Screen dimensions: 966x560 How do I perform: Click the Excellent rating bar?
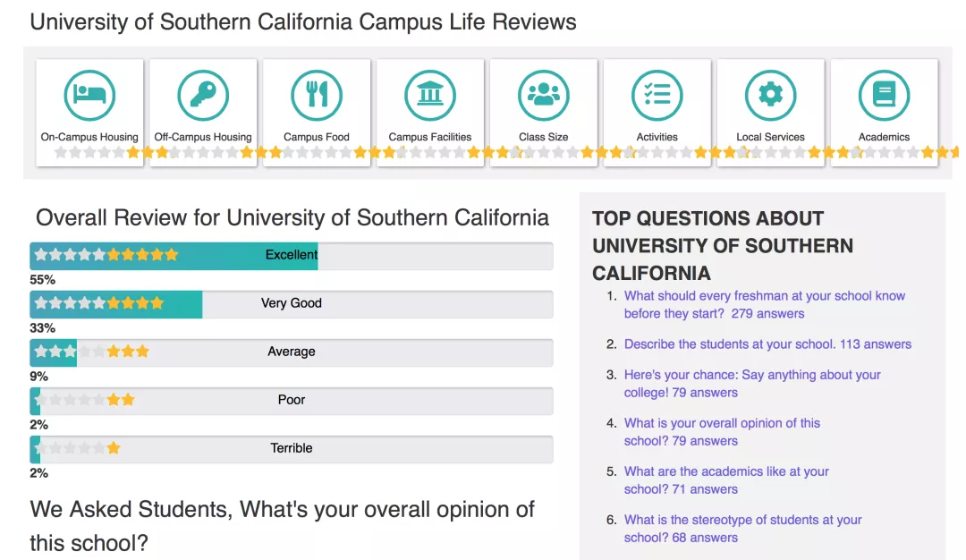(292, 255)
